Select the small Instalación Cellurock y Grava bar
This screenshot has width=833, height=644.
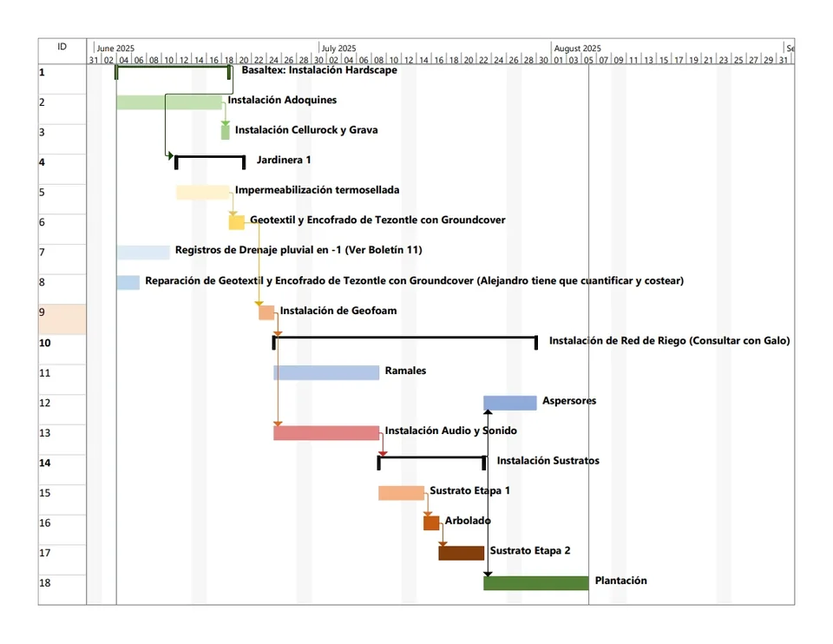coord(226,132)
